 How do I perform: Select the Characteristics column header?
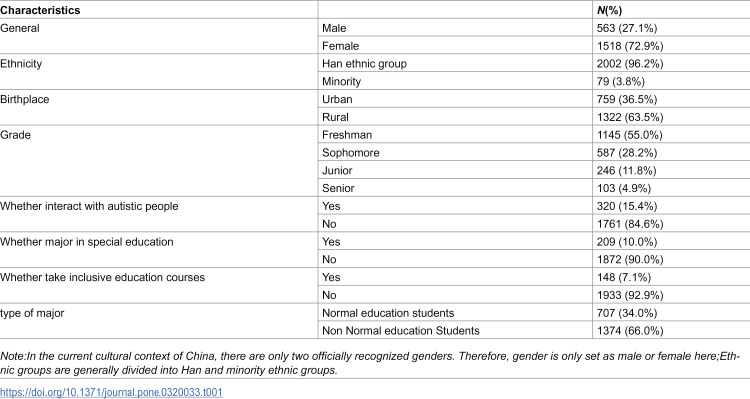[x=40, y=10]
